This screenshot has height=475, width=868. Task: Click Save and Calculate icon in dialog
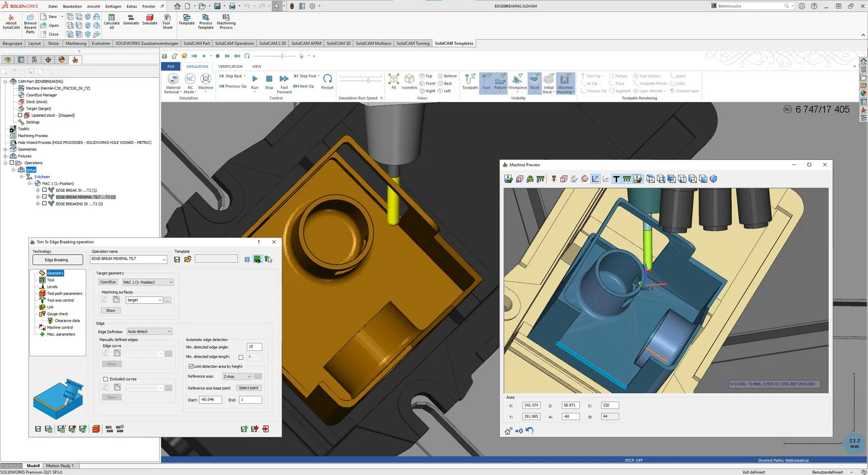click(x=48, y=429)
